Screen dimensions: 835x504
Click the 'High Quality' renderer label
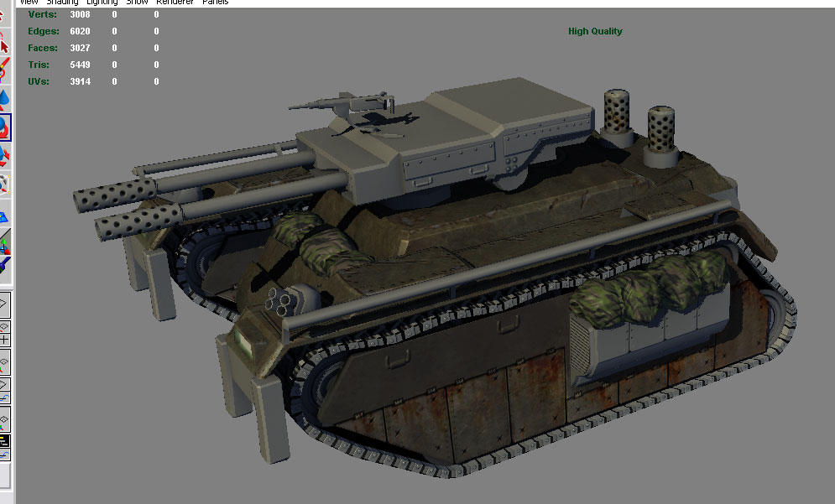click(x=595, y=31)
